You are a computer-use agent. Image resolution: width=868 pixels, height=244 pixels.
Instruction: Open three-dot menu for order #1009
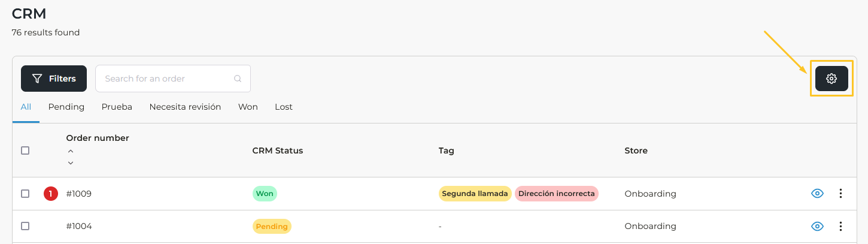(840, 194)
